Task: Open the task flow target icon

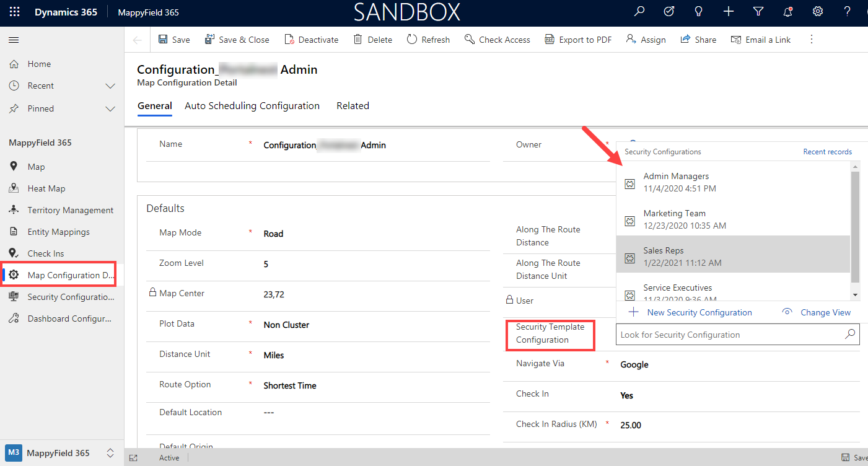Action: (x=669, y=12)
